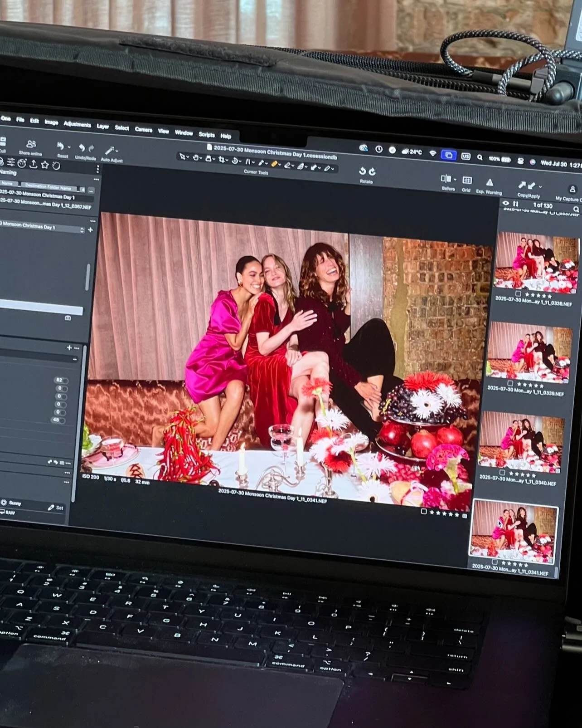Image resolution: width=582 pixels, height=728 pixels.
Task: Click the layer minus button
Action: [75, 359]
